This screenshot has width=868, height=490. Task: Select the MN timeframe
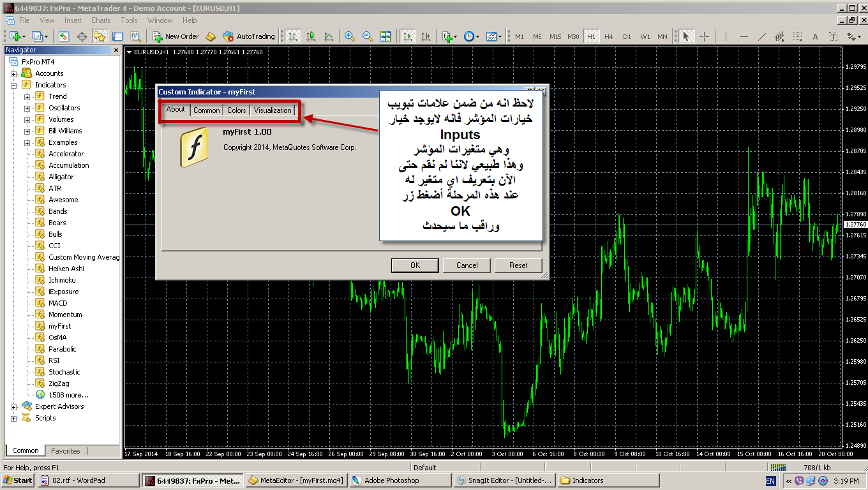(x=662, y=36)
